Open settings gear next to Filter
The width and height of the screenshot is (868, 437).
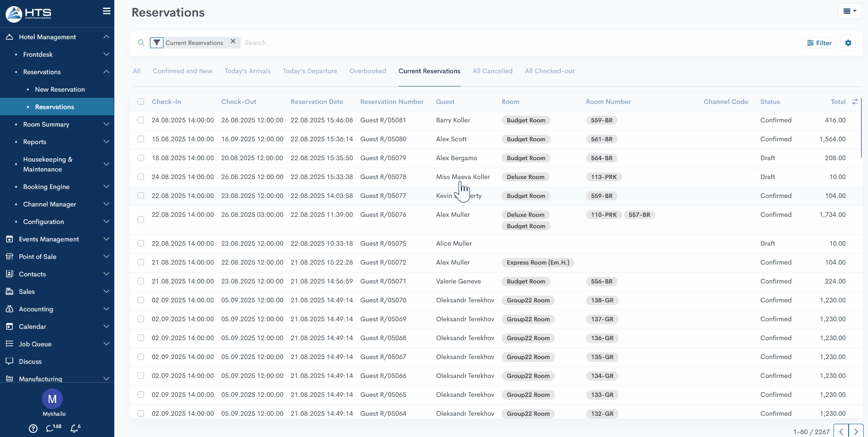coord(848,43)
